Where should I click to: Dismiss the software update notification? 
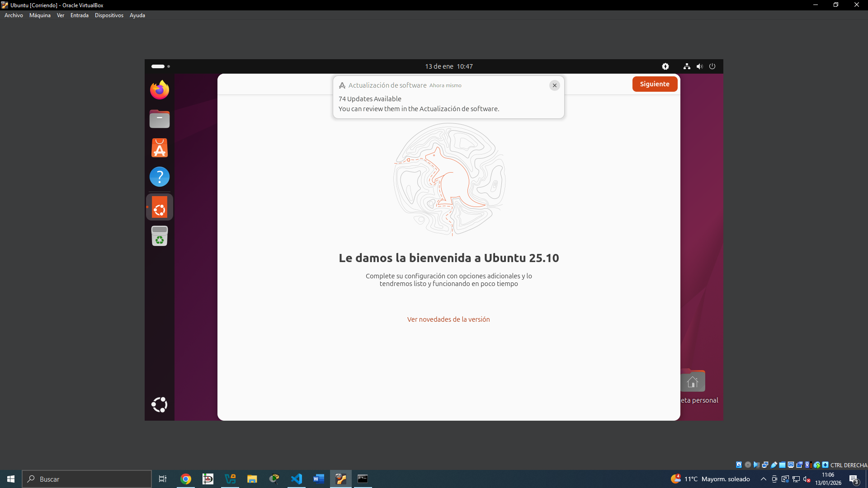(x=555, y=85)
